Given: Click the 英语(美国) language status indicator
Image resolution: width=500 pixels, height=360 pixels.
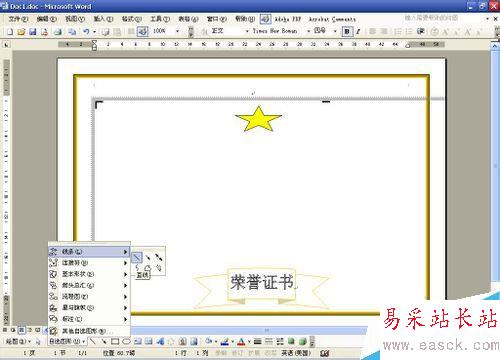Looking at the screenshot, I should (x=296, y=353).
